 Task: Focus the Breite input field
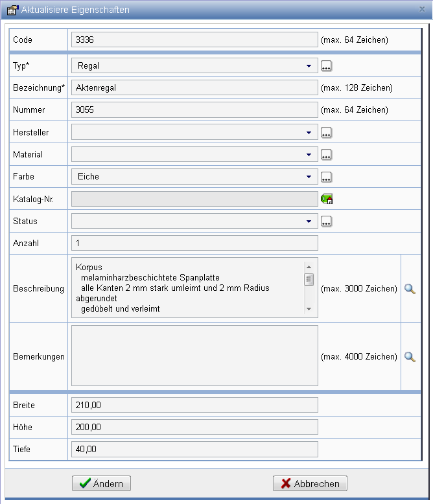tap(194, 406)
